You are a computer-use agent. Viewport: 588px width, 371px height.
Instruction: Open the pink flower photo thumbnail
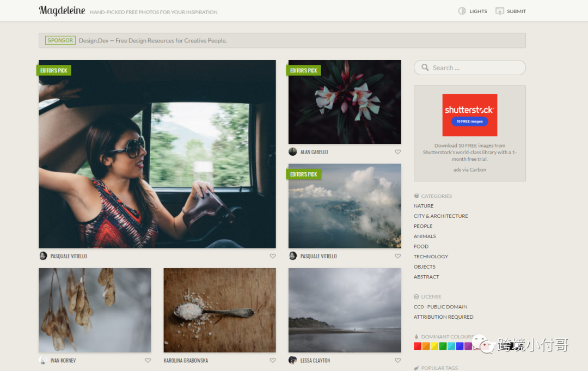[345, 102]
